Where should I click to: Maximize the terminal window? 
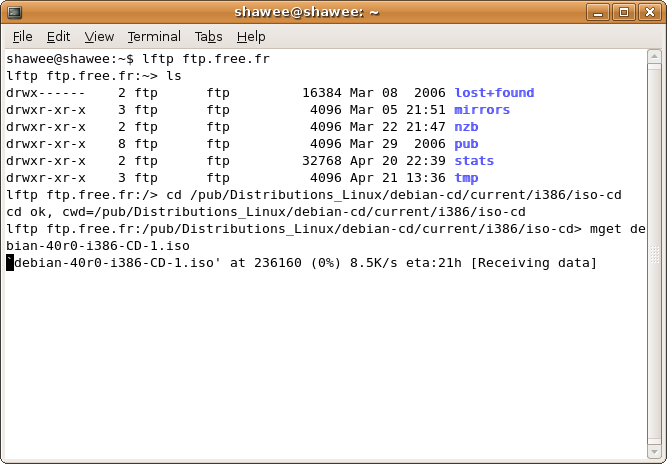coord(624,12)
